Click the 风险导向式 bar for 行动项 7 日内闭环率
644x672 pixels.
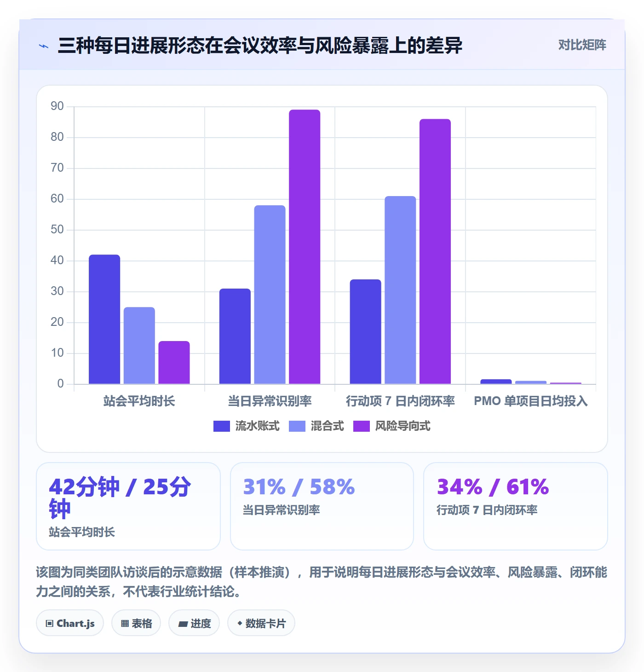coord(435,251)
